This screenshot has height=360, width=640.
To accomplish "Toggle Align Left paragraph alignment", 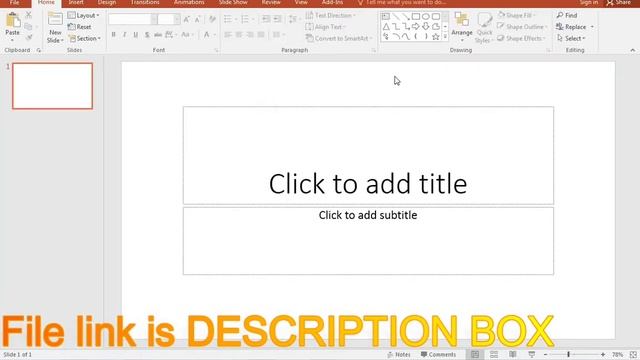I will point(228,35).
